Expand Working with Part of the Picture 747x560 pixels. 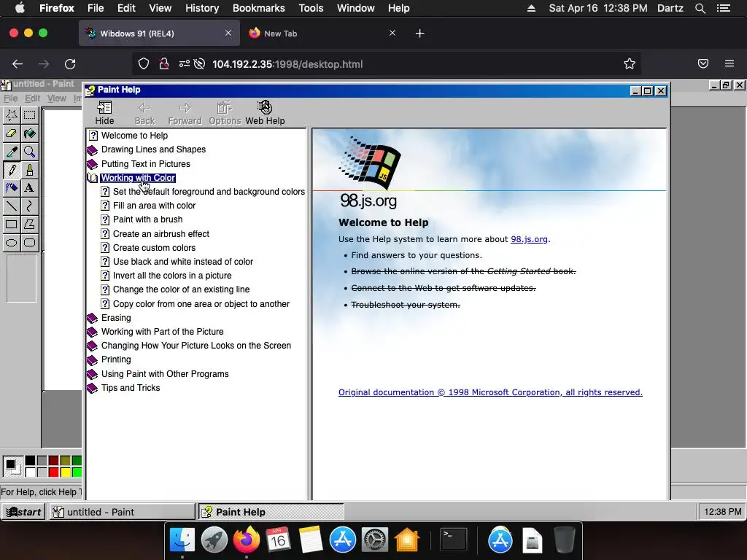pyautogui.click(x=162, y=332)
